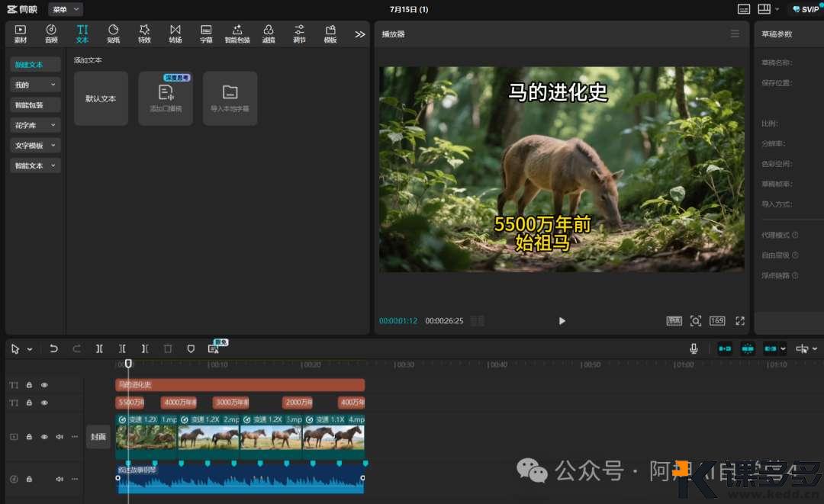
Task: Expand the layout options arrow
Action: 777,9
